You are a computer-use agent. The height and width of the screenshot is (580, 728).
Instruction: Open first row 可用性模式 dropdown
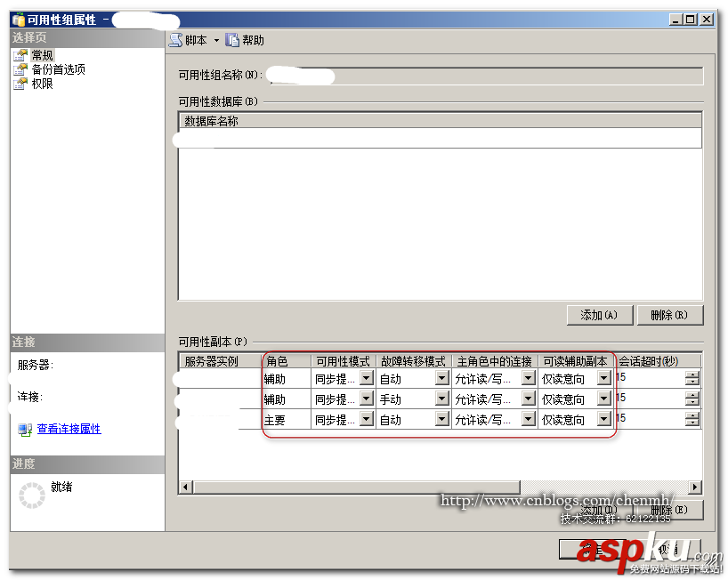pos(367,378)
